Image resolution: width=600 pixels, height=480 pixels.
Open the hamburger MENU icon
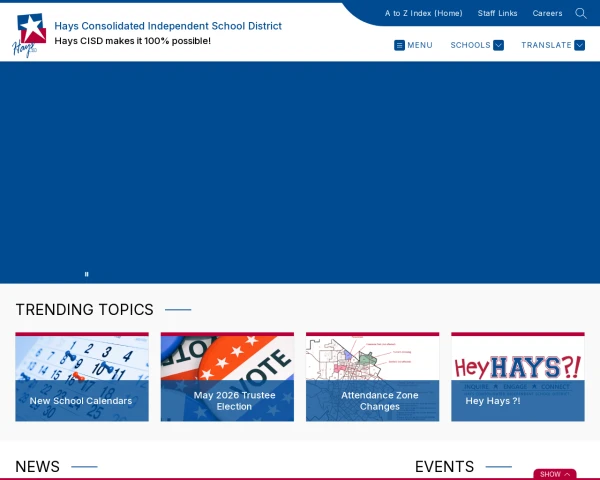399,45
